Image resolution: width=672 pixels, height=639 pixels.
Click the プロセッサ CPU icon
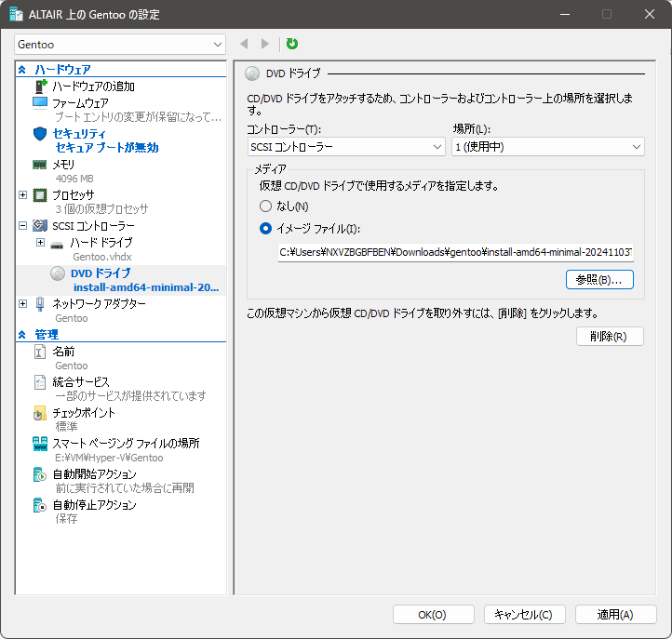40,195
